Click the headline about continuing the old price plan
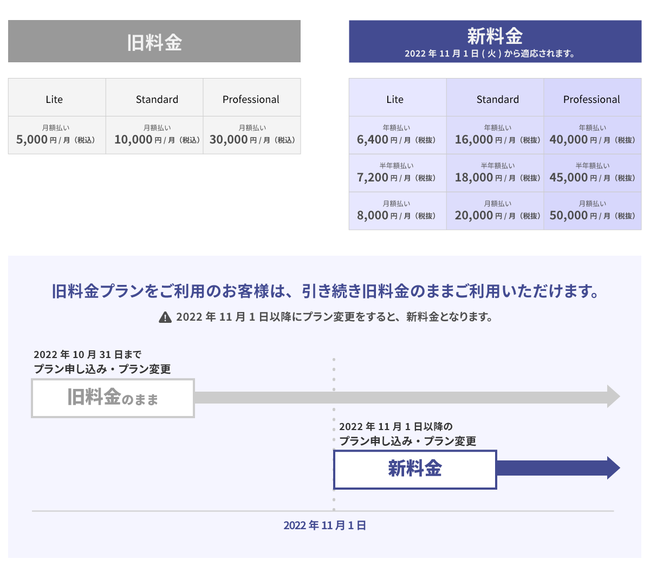Image resolution: width=650 pixels, height=585 pixels. pos(325,292)
